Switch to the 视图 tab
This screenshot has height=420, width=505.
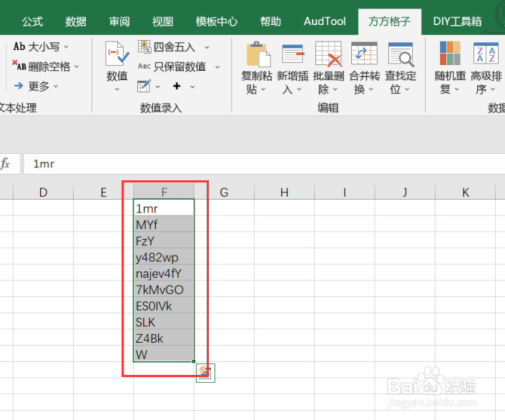[x=162, y=21]
